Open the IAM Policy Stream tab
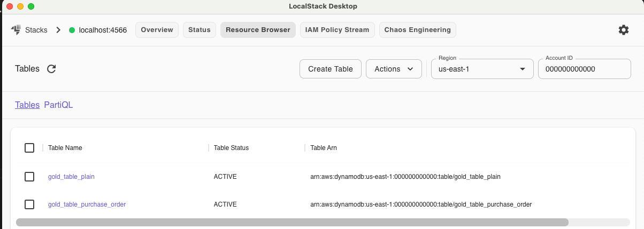Image resolution: width=644 pixels, height=229 pixels. point(337,30)
